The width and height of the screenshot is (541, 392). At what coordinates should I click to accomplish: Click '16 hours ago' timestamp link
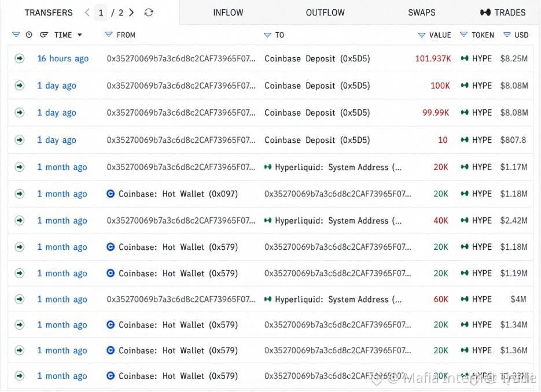[63, 58]
